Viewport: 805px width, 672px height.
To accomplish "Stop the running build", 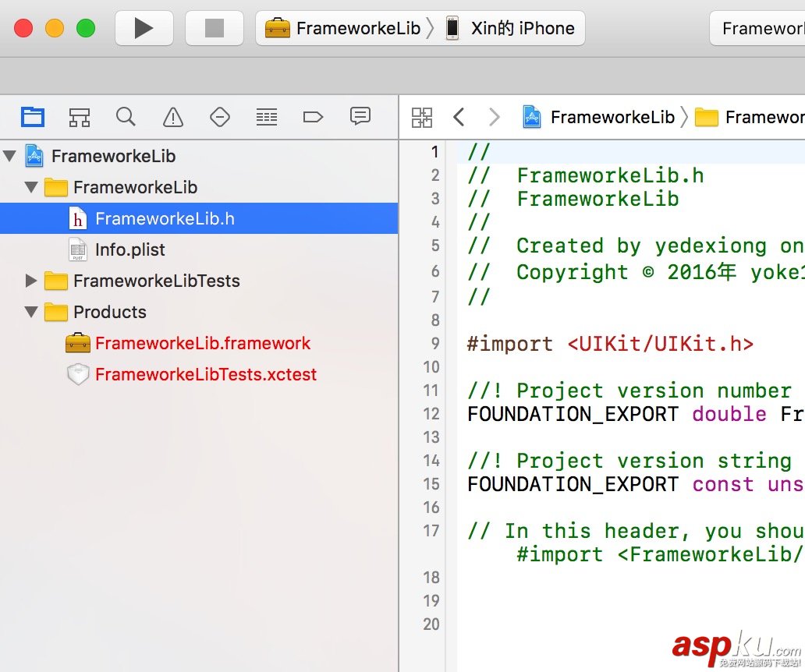I will tap(214, 28).
